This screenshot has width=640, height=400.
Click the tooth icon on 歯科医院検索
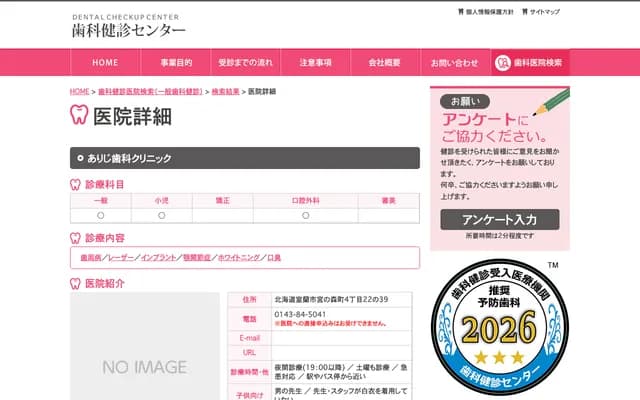click(x=501, y=63)
